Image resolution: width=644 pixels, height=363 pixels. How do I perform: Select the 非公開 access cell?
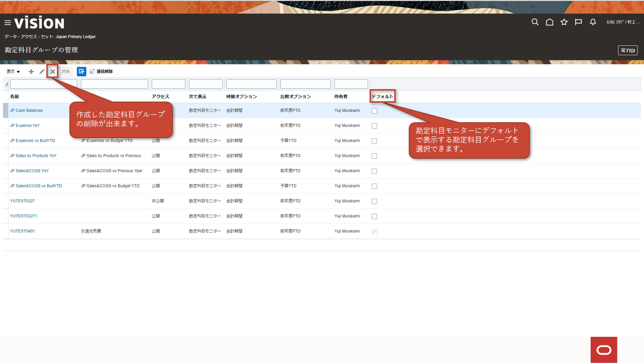(x=158, y=201)
